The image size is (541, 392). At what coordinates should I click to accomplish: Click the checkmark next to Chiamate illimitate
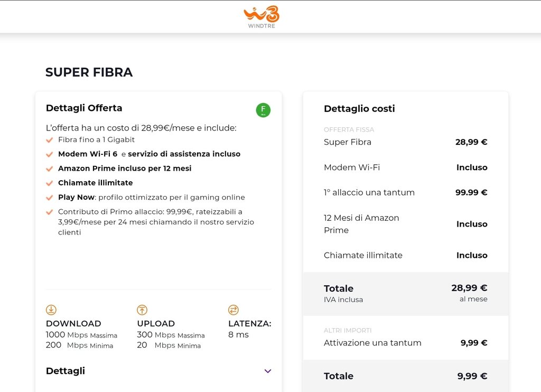[x=49, y=183]
